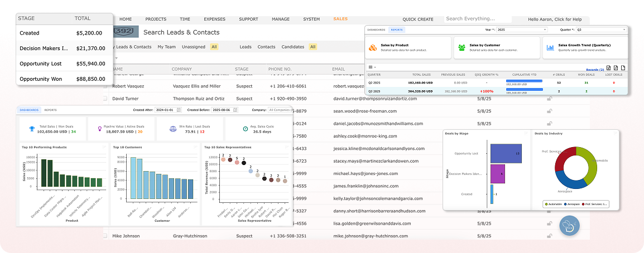Viewport: 644px width, 253px height.
Task: Open the SYSTEM menu
Action: click(x=311, y=20)
